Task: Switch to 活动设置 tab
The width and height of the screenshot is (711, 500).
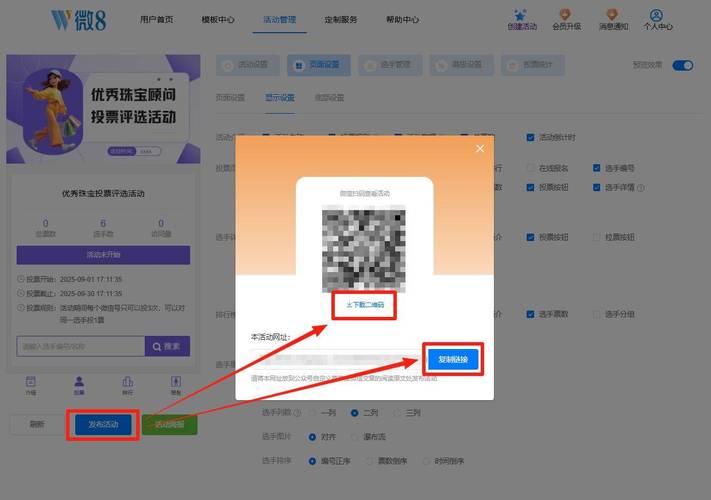Action: 248,65
